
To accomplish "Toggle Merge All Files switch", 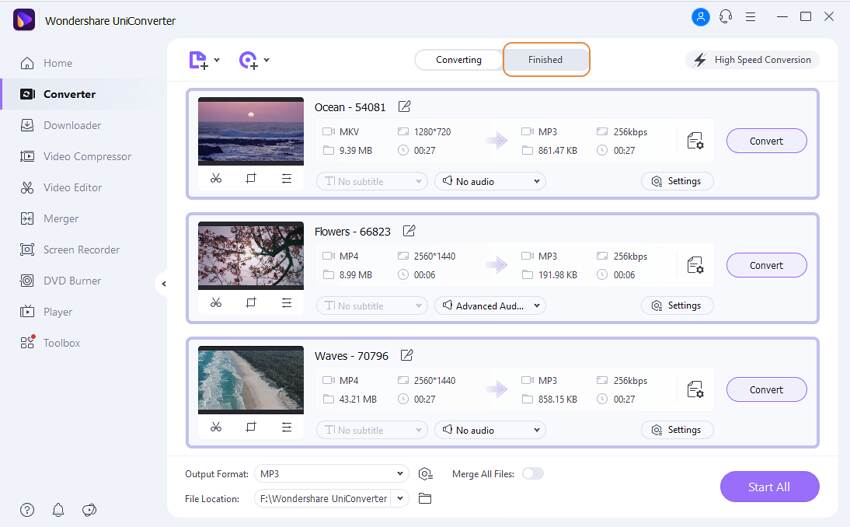I will [532, 473].
